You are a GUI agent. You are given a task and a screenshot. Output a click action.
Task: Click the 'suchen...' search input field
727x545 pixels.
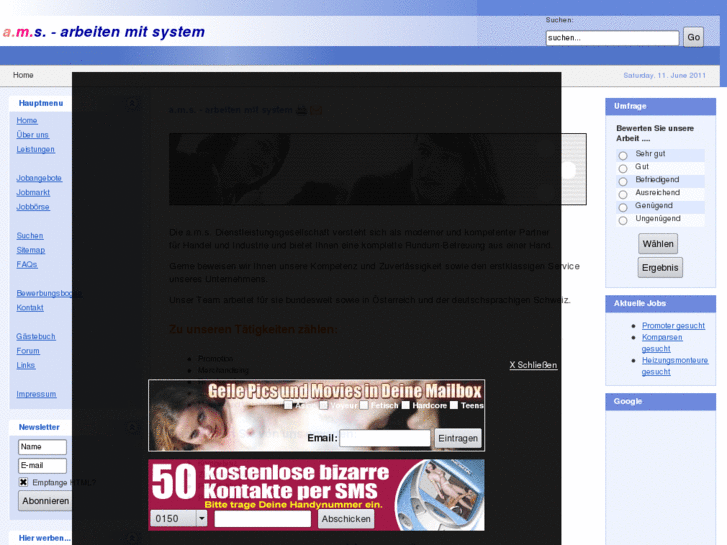[x=612, y=38]
